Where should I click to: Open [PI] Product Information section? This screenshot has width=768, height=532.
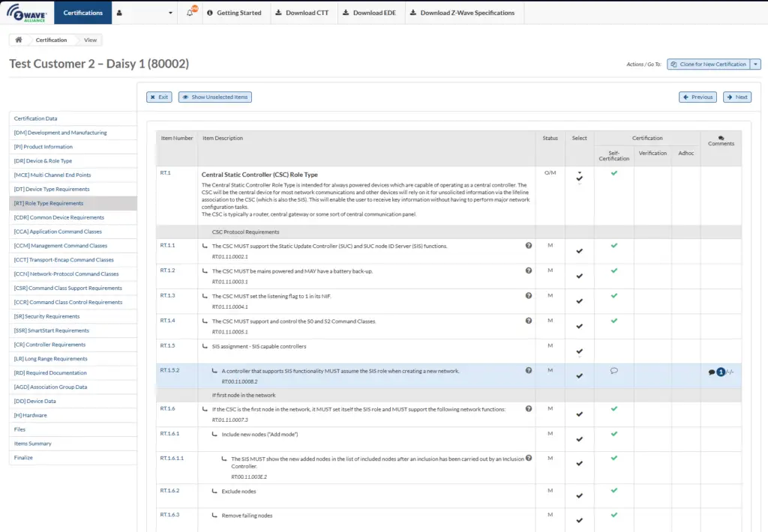coord(73,147)
